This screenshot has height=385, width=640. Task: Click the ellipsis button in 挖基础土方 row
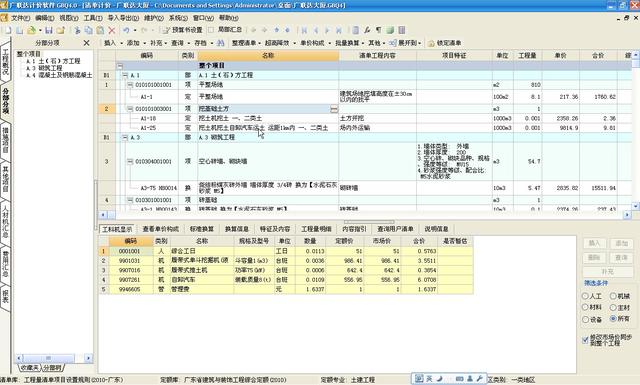(334, 109)
